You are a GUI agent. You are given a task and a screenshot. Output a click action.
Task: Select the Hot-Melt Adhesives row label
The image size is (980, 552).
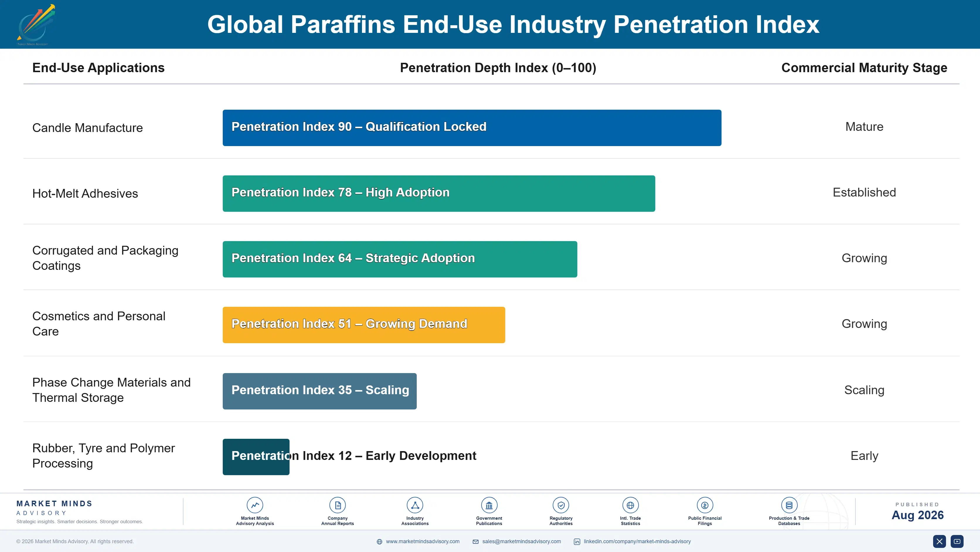pos(85,193)
